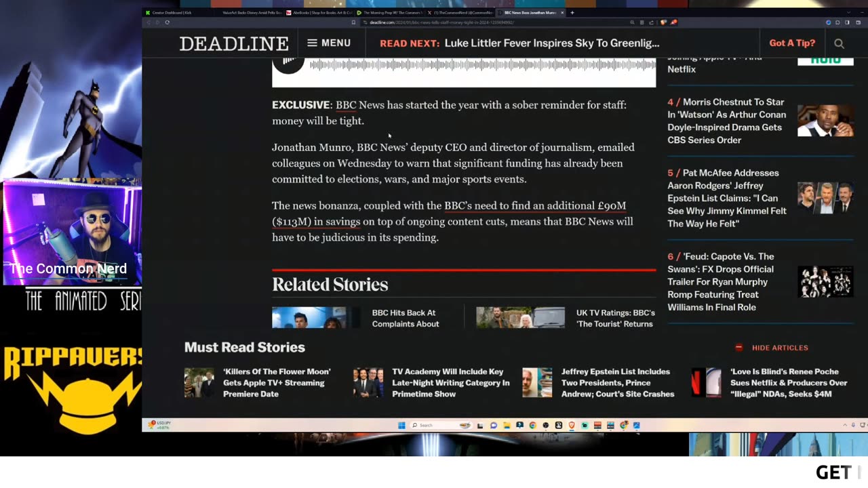Go forward in the browser
This screenshot has height=488, width=868.
click(157, 22)
